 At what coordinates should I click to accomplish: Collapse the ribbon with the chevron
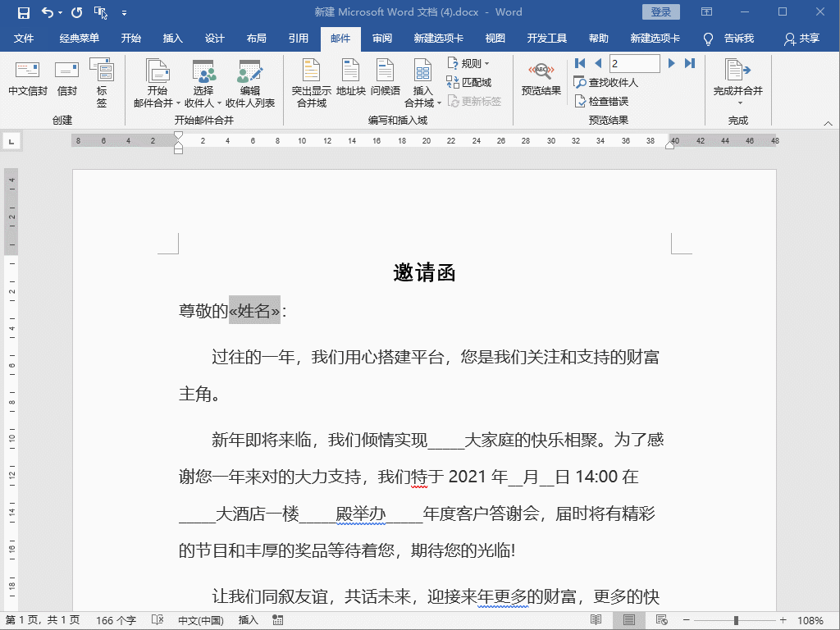coord(828,123)
